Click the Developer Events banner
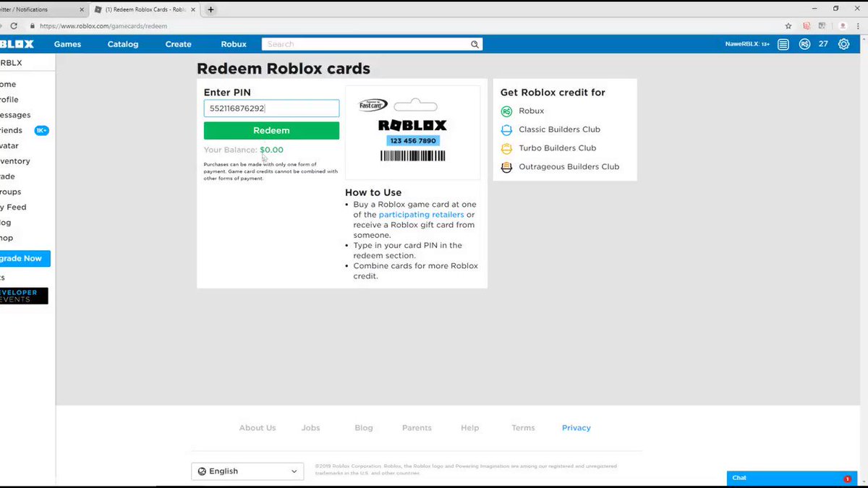 pyautogui.click(x=24, y=296)
